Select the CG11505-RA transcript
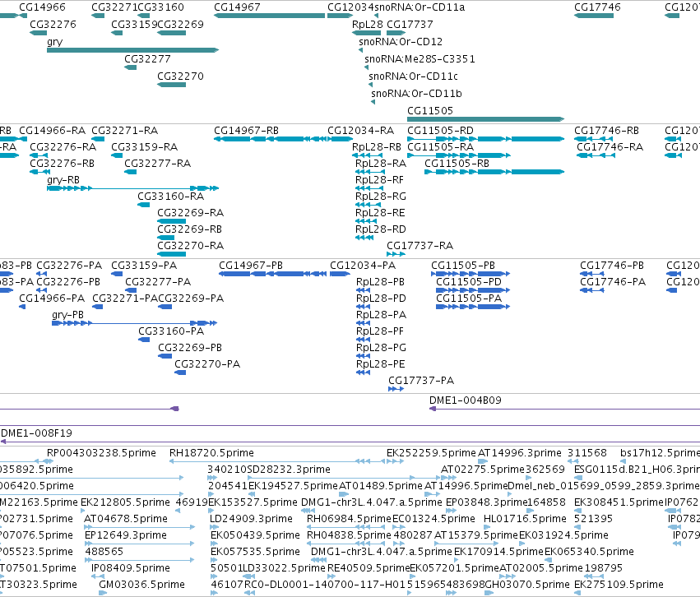 [x=459, y=155]
